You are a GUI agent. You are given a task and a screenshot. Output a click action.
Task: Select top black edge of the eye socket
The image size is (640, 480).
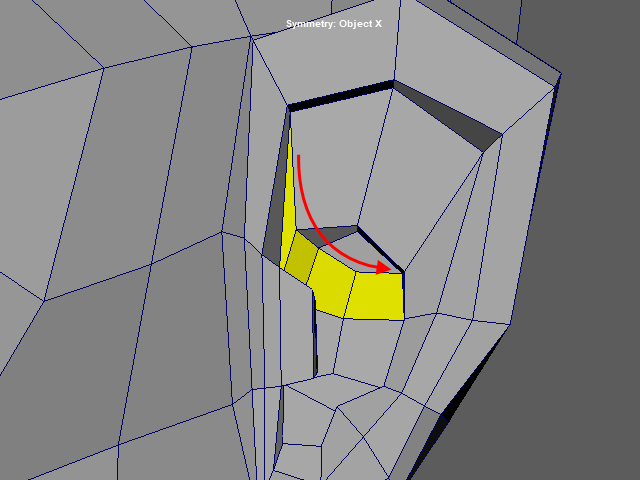(x=340, y=94)
